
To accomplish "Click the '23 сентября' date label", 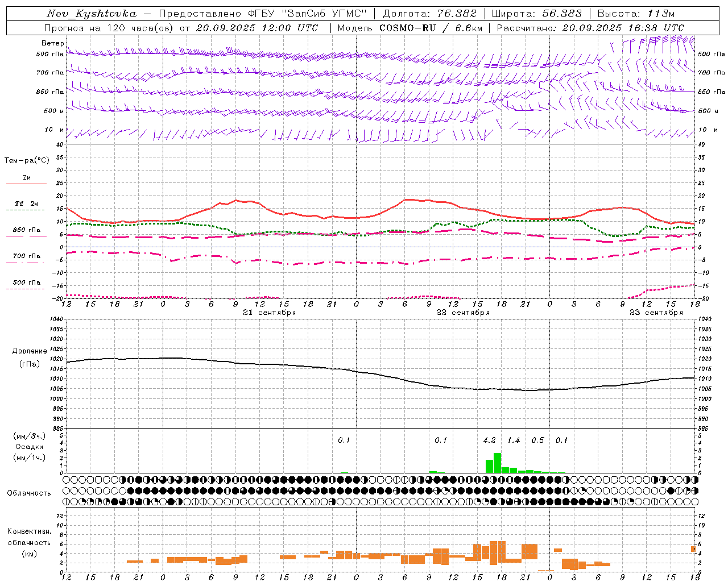I will (x=656, y=313).
